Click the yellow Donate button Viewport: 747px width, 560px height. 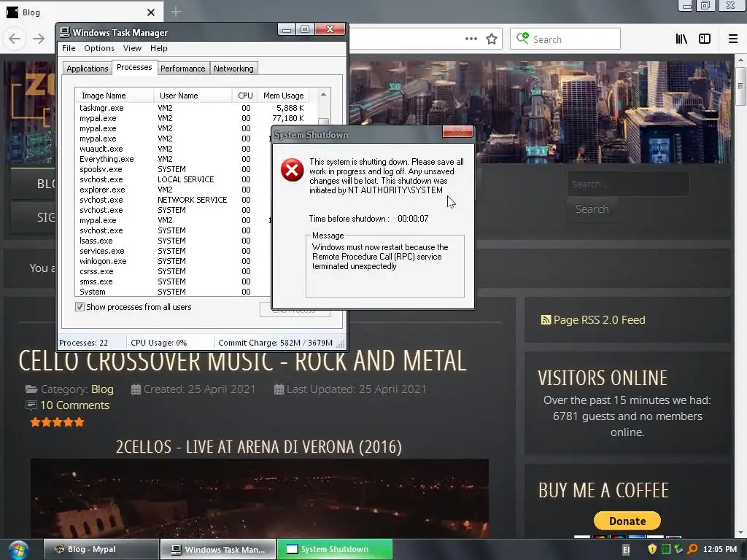(x=627, y=521)
